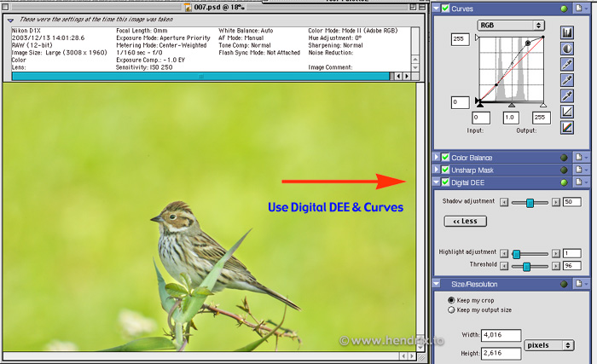Collapse the image settings info triangle
The width and height of the screenshot is (597, 364).
pos(10,20)
